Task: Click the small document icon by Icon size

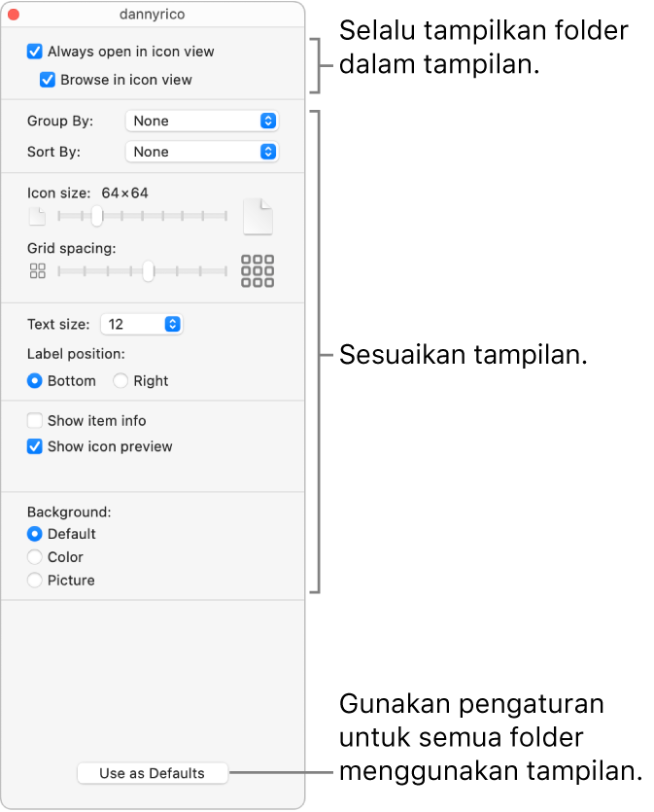Action: pyautogui.click(x=37, y=217)
